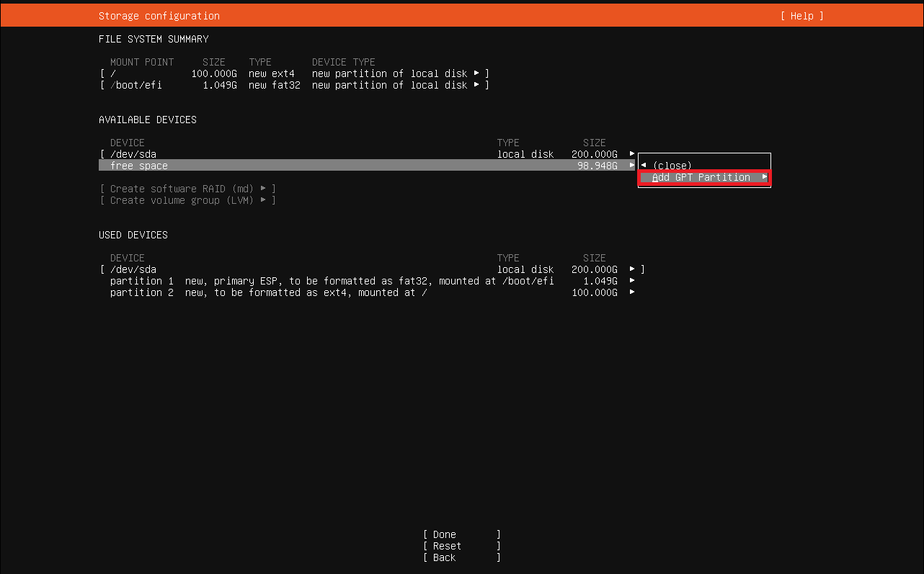Click new fat32 type text
The width and height of the screenshot is (924, 574).
pyautogui.click(x=275, y=85)
